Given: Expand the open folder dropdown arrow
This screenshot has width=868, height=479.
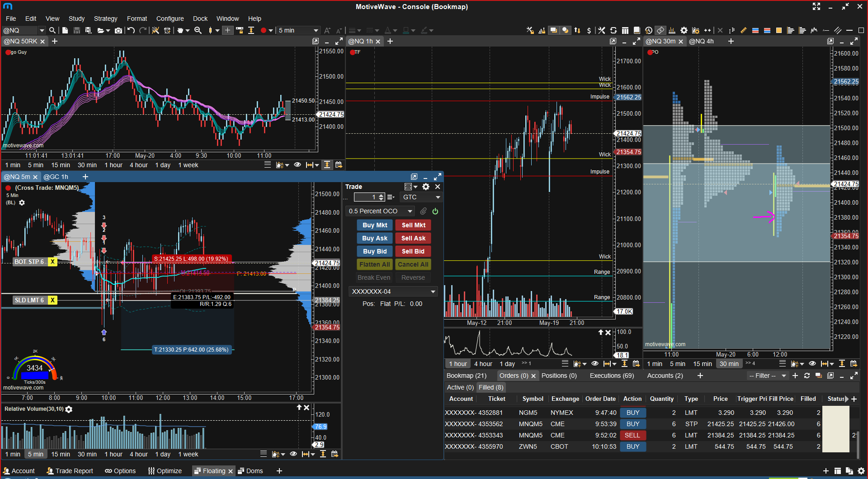Looking at the screenshot, I should point(108,30).
